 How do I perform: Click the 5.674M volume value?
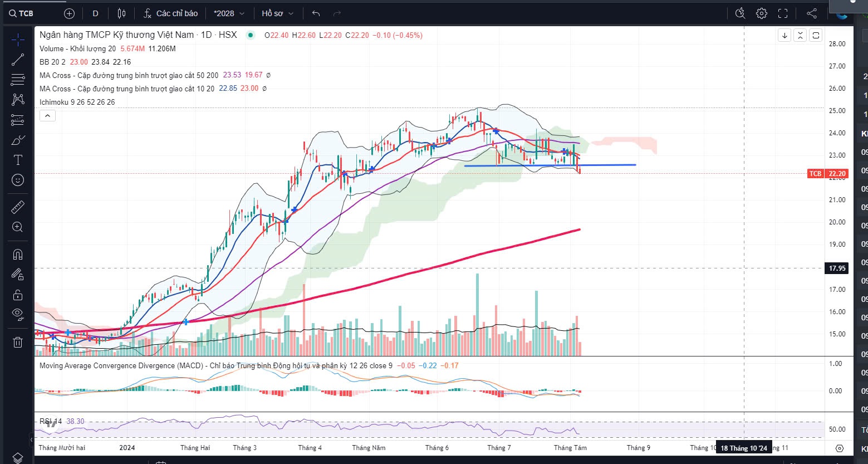pos(133,48)
